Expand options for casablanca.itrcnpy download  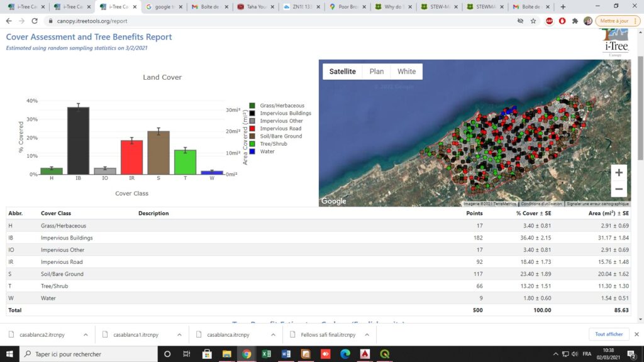[273, 334]
